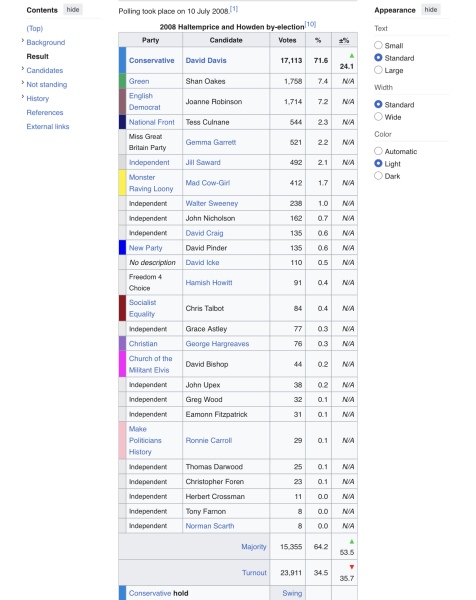476x600 pixels.
Task: Open Conservative link in hold row
Action: click(x=150, y=593)
